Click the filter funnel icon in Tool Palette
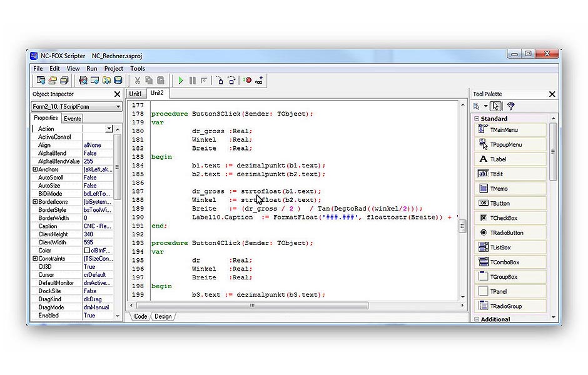The width and height of the screenshot is (588, 375). [x=510, y=107]
